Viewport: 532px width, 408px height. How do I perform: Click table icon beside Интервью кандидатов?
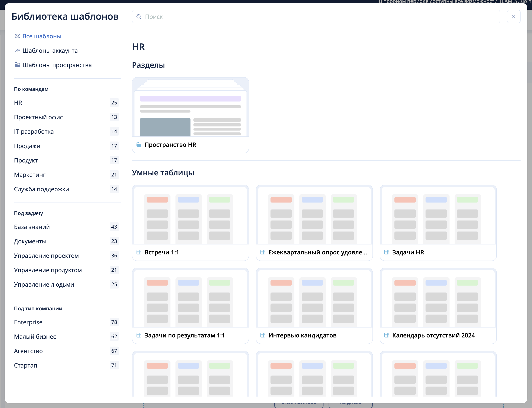[263, 335]
